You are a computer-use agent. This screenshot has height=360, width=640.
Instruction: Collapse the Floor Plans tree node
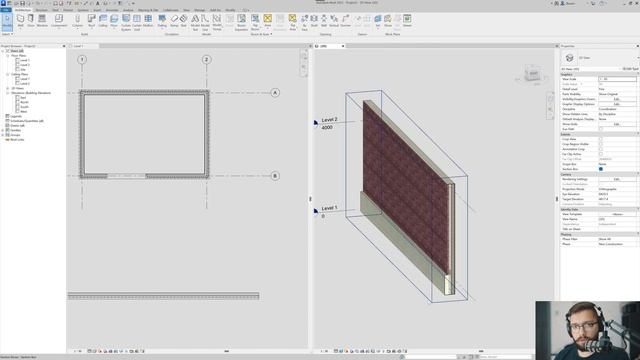point(8,56)
